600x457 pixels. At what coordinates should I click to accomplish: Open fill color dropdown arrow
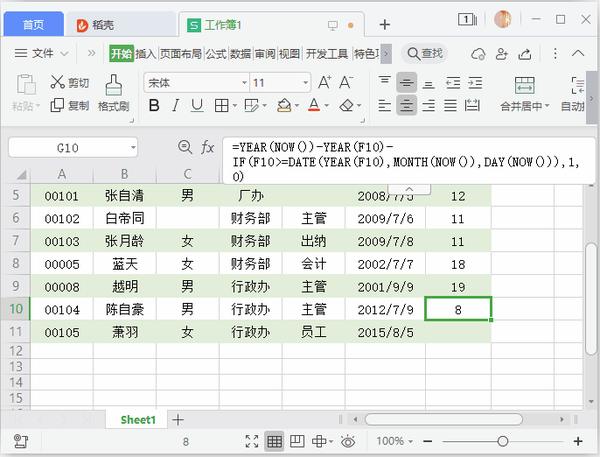coord(297,105)
